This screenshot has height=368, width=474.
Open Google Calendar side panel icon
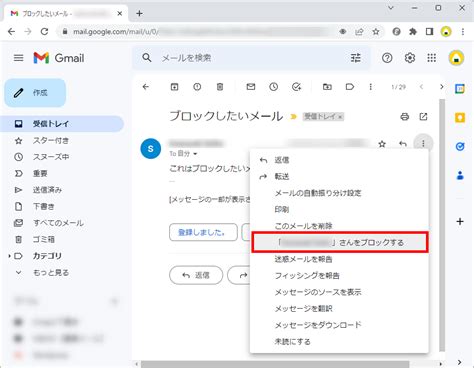460,89
